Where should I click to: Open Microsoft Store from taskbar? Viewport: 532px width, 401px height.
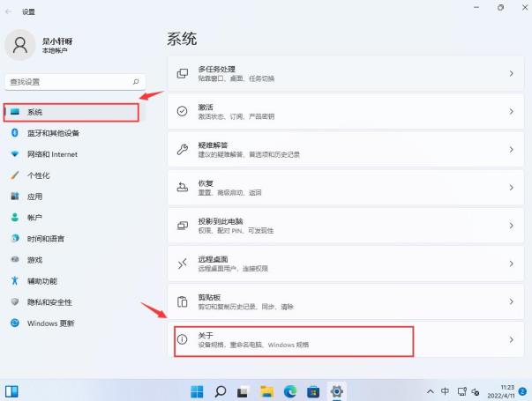pos(313,392)
